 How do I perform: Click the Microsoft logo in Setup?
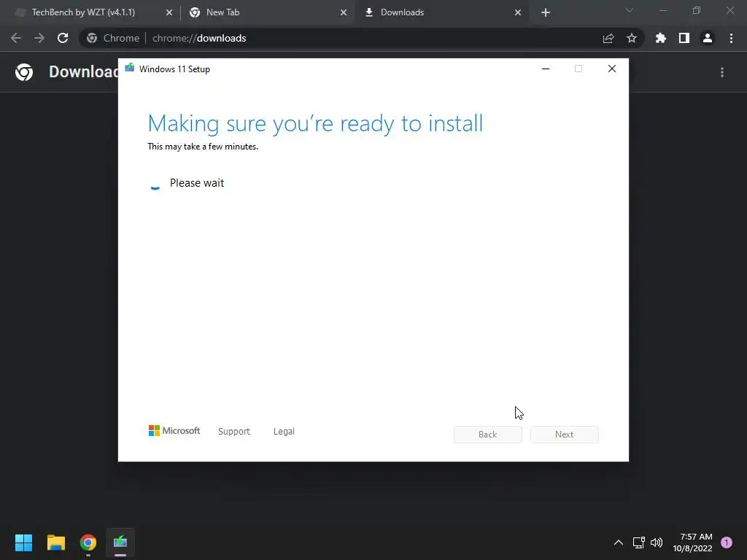pyautogui.click(x=174, y=431)
